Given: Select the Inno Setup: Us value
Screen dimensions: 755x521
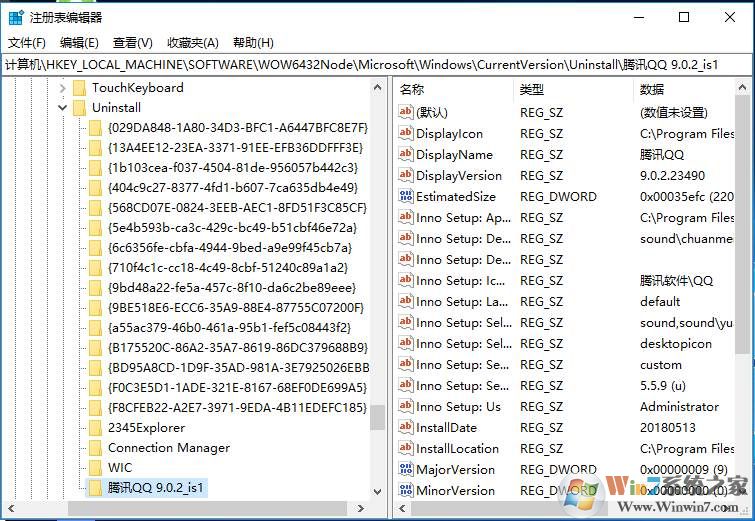Looking at the screenshot, I should click(458, 407).
